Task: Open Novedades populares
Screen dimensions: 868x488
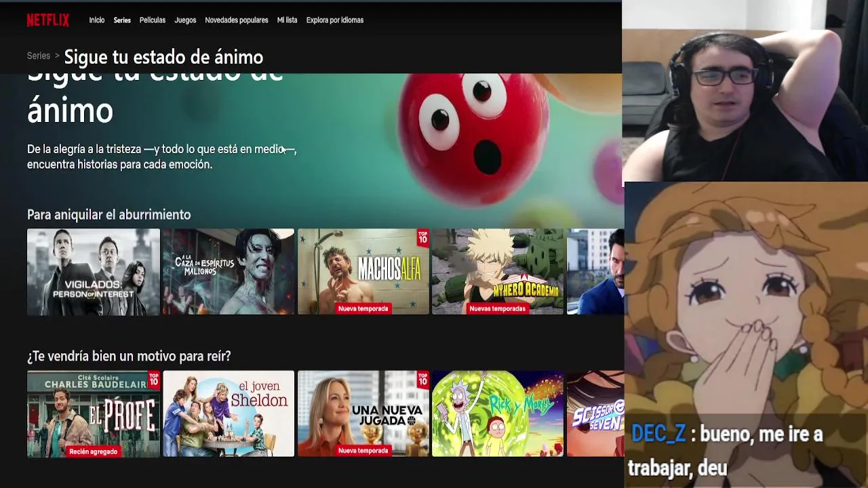Action: (237, 20)
